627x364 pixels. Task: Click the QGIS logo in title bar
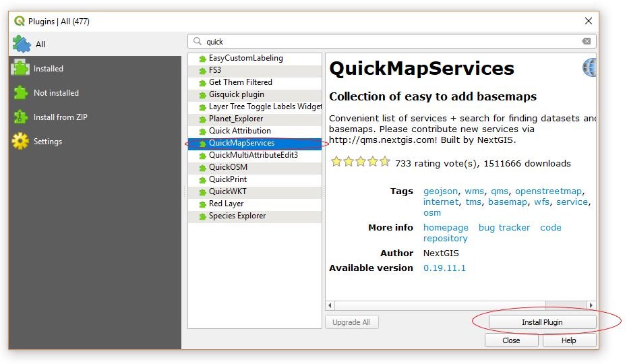19,21
